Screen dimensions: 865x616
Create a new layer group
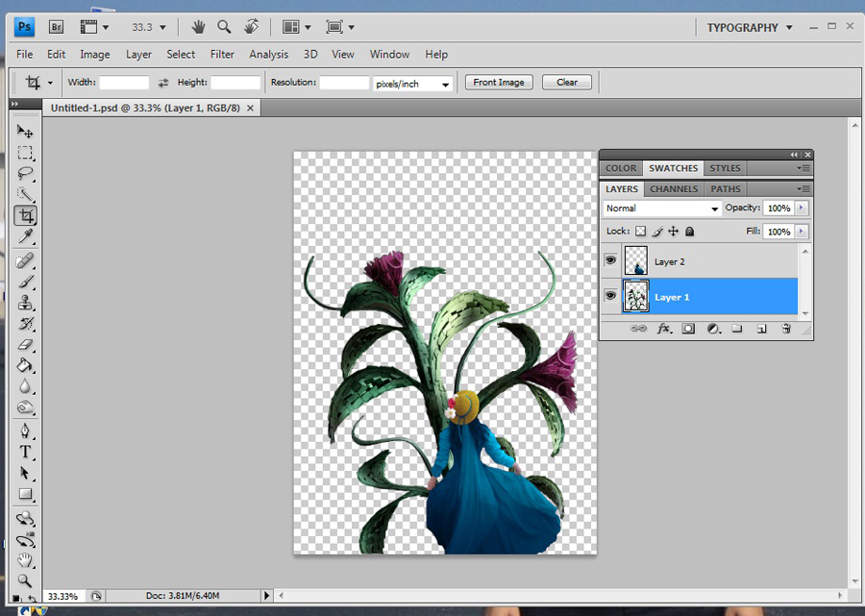[x=737, y=329]
